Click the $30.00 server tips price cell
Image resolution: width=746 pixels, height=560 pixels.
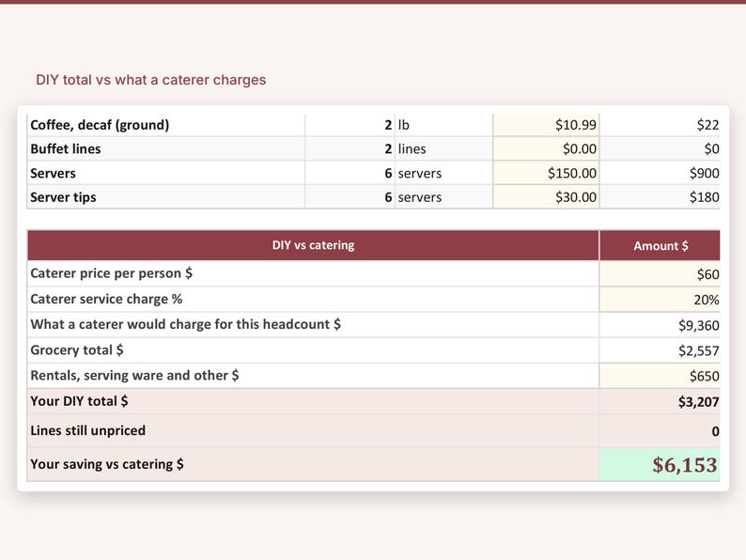(x=546, y=196)
